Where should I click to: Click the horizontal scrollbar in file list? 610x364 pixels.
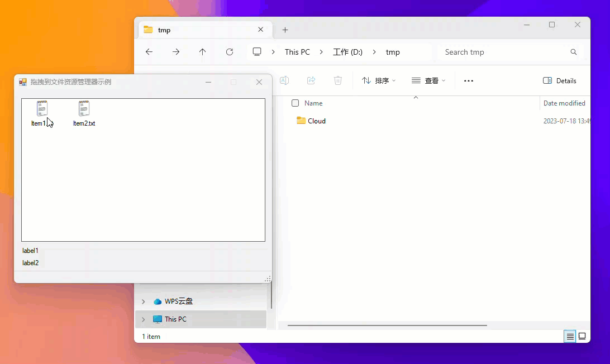click(387, 325)
